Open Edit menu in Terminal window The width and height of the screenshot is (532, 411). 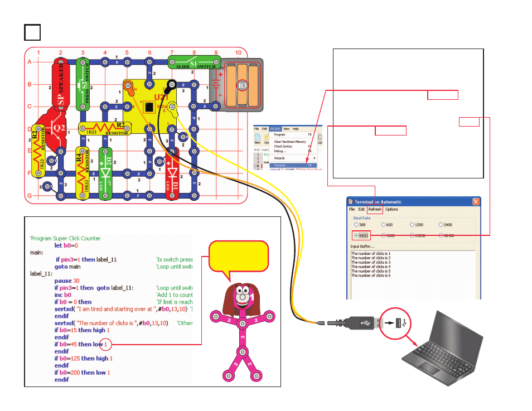(x=361, y=209)
